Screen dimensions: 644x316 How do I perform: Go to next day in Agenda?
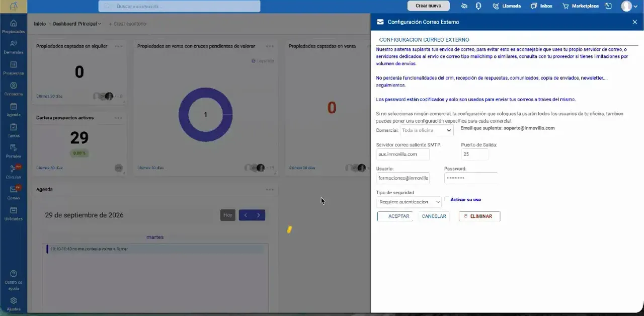click(259, 215)
